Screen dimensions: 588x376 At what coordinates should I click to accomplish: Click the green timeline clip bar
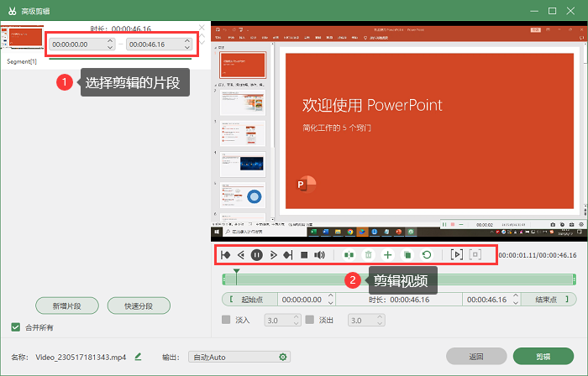click(x=399, y=279)
